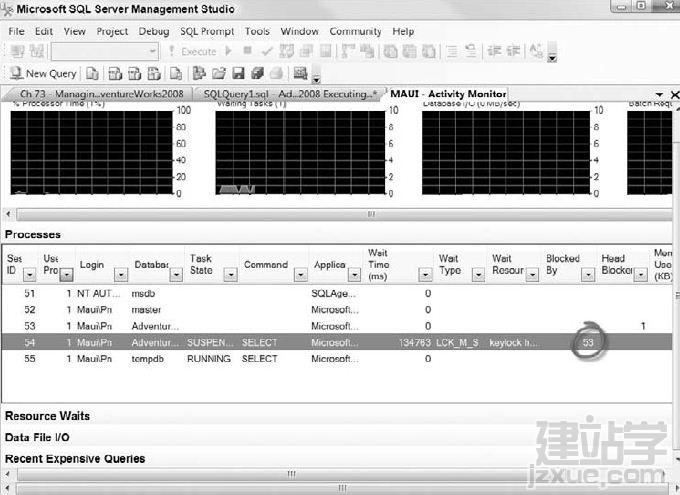This screenshot has height=495, width=680.
Task: Click the Open File folder icon
Action: tap(219, 73)
